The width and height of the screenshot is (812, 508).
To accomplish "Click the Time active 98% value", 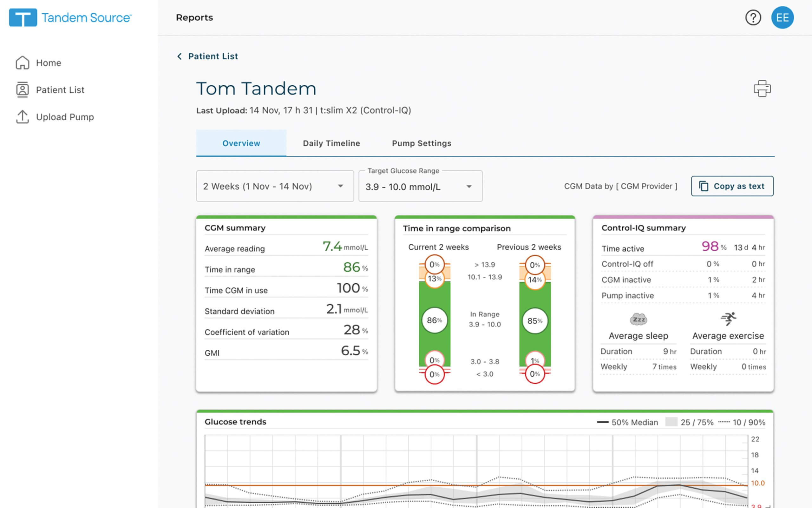I will [x=714, y=246].
